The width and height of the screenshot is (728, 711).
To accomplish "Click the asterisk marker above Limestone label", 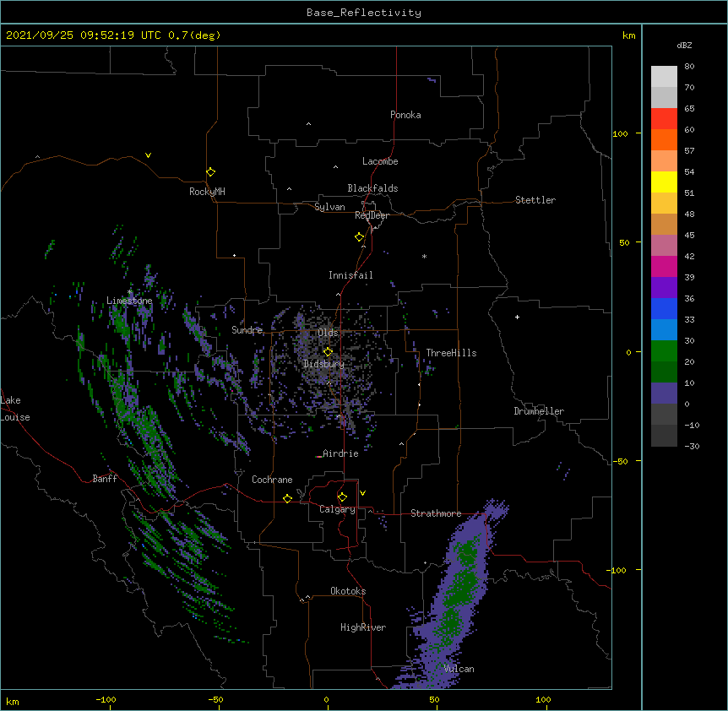I will point(130,292).
